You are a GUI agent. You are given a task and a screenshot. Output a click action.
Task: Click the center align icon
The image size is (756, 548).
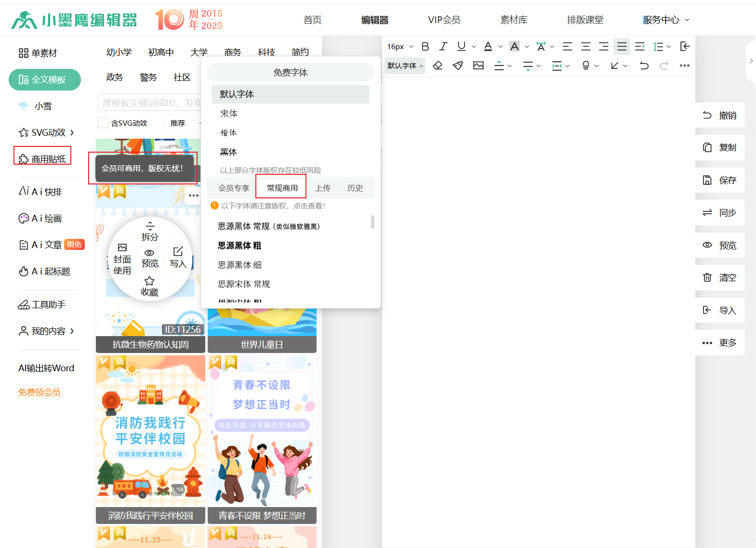tap(585, 46)
